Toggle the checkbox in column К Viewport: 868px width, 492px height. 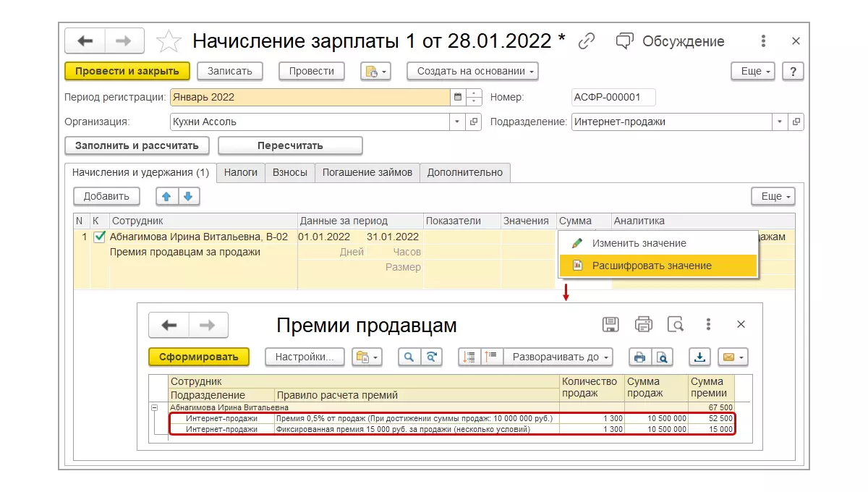[100, 237]
